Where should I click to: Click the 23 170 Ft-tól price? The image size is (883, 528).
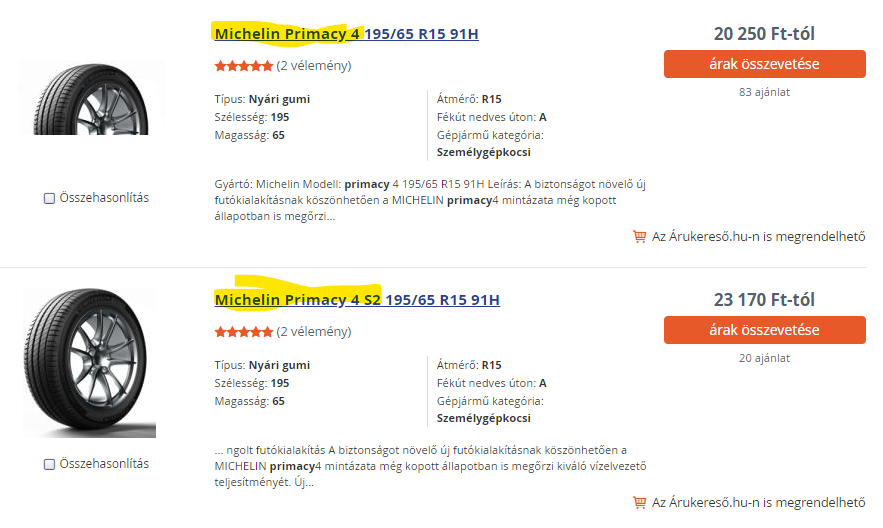(764, 299)
